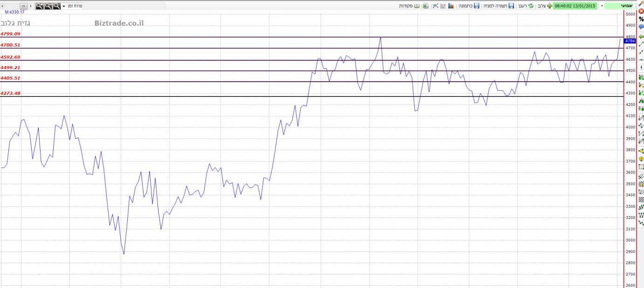Click the zoom out magnifier icon

(x=48, y=6)
